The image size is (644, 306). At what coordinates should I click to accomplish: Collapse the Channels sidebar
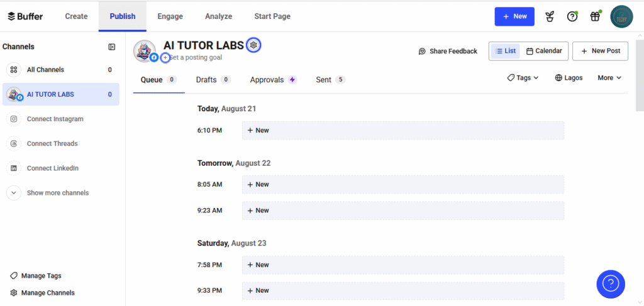click(112, 46)
